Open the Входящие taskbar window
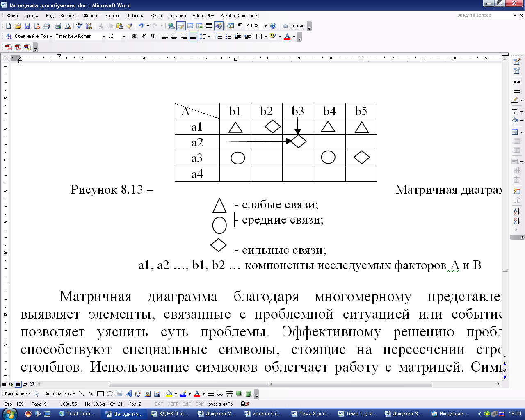Image resolution: width=525 pixels, height=420 pixels. pyautogui.click(x=450, y=414)
